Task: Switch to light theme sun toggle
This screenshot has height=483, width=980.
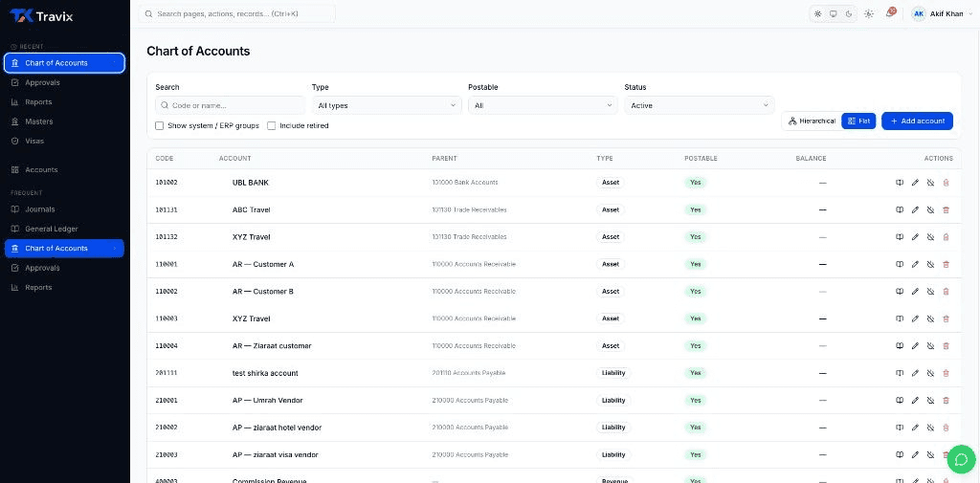Action: coord(817,13)
